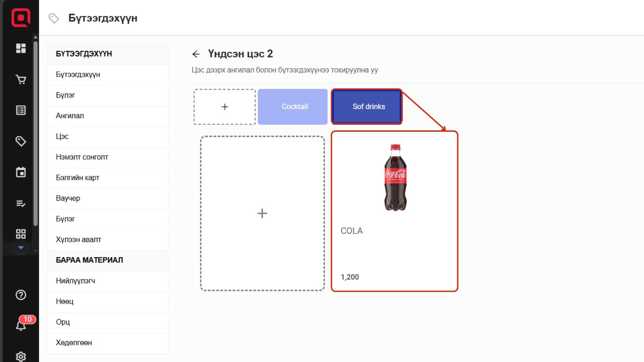Open the shopping cart icon
The image size is (644, 362).
[21, 79]
